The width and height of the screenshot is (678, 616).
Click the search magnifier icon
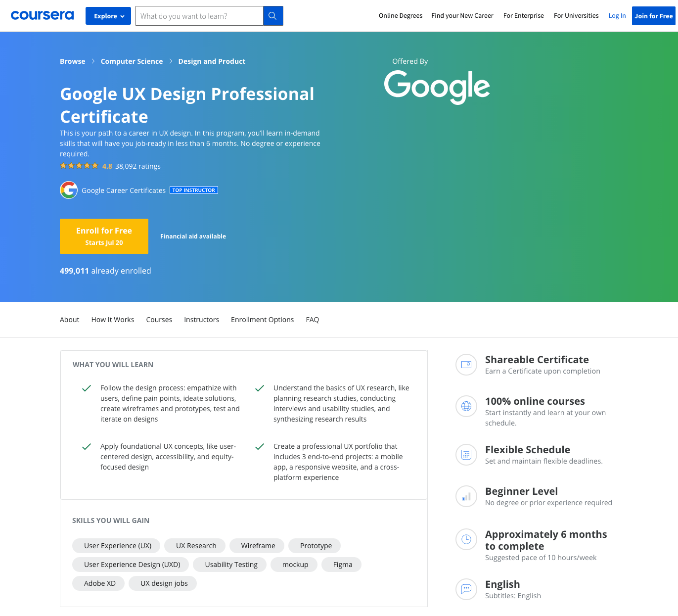[272, 15]
